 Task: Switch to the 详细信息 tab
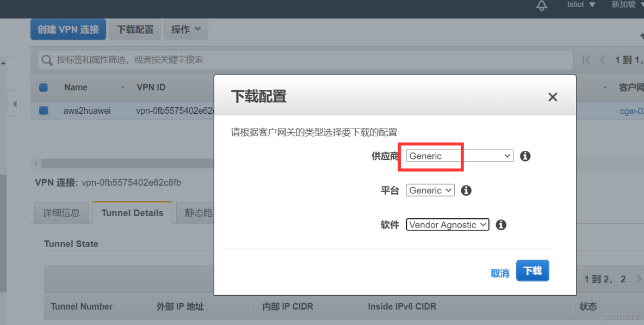pyautogui.click(x=61, y=212)
